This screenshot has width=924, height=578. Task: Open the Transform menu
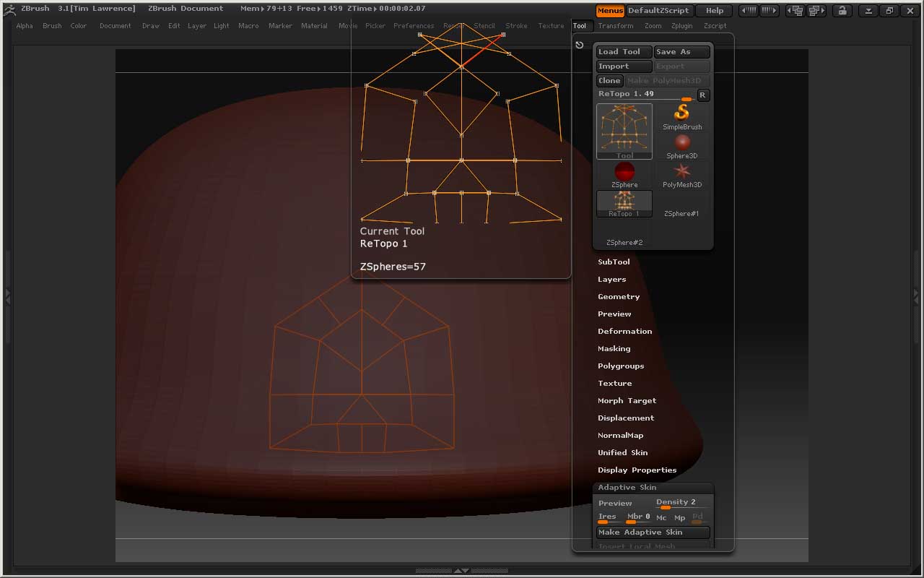[615, 25]
